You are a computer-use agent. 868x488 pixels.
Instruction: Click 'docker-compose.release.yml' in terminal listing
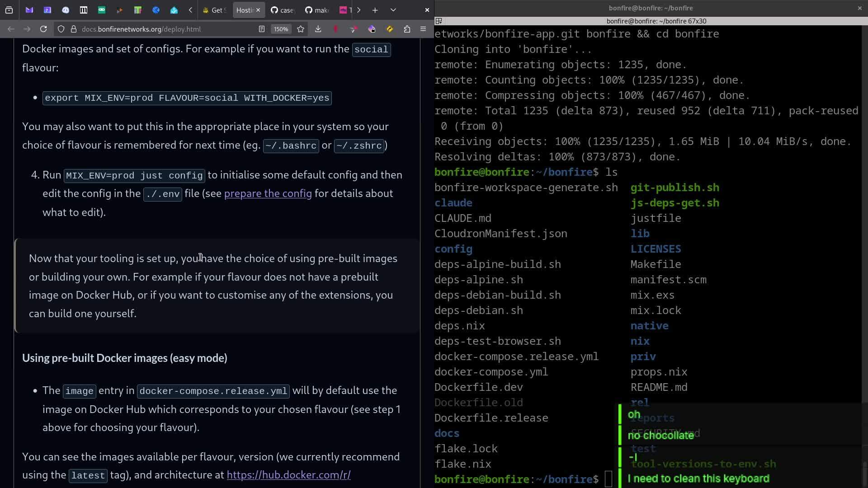(516, 357)
